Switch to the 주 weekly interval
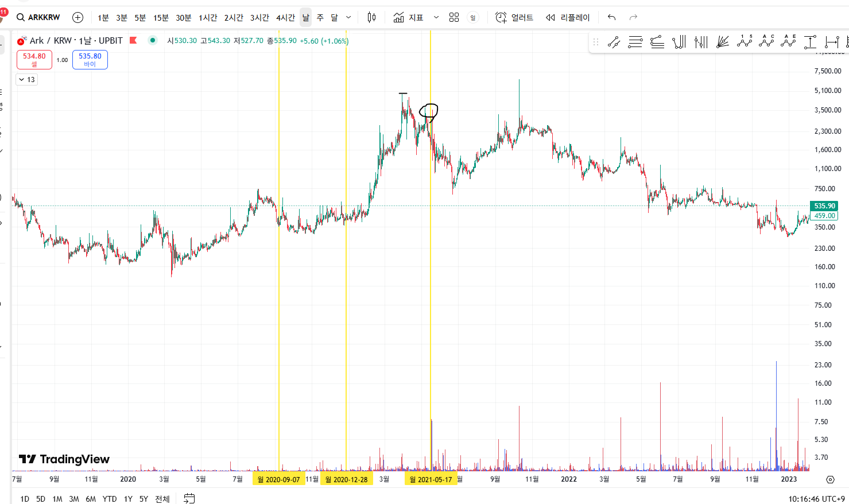This screenshot has height=504, width=849. [320, 18]
